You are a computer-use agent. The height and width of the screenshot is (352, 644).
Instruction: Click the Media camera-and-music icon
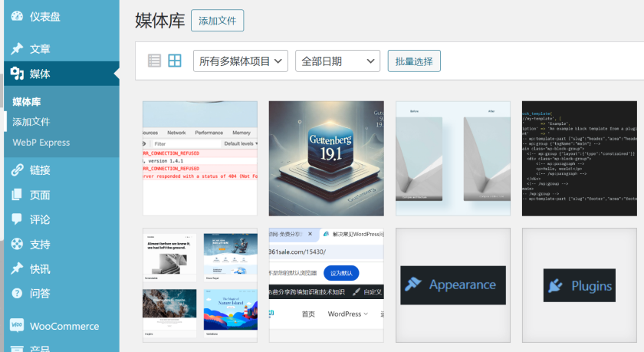point(17,73)
